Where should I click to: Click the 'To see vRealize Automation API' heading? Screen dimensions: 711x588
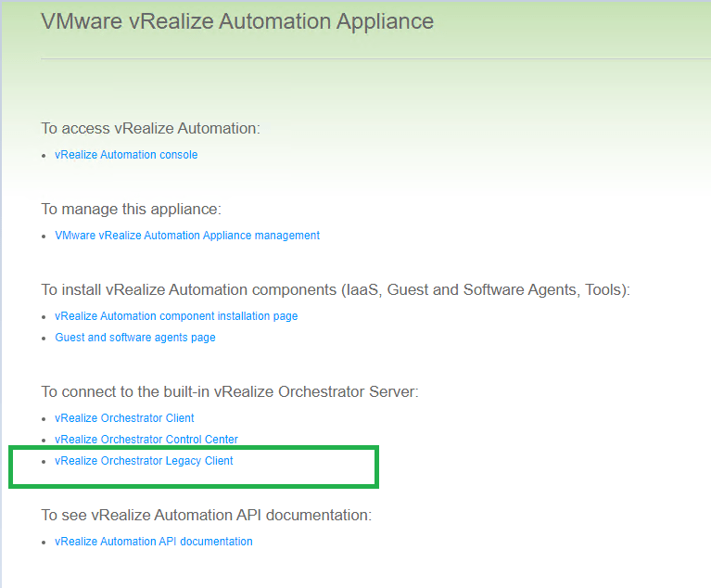point(207,515)
